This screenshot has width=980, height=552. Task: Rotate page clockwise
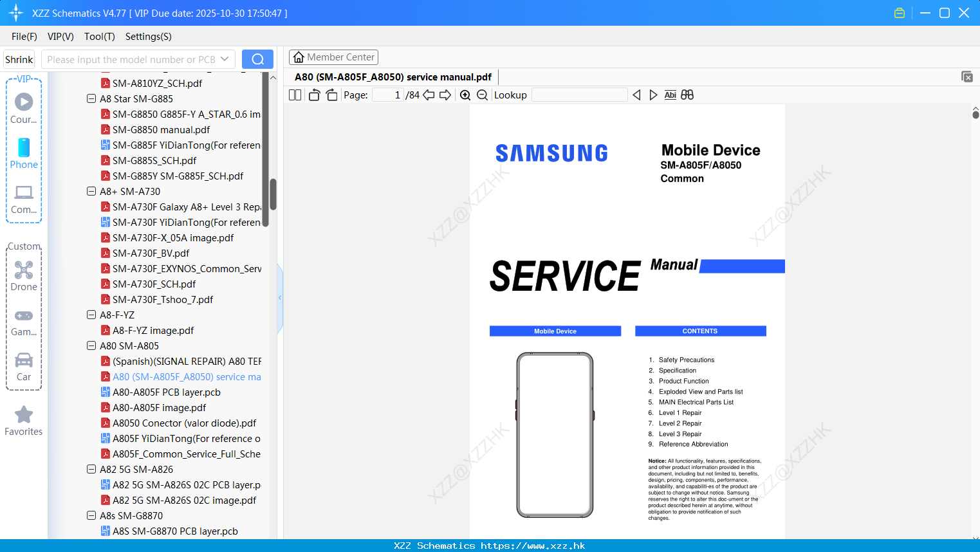(331, 95)
